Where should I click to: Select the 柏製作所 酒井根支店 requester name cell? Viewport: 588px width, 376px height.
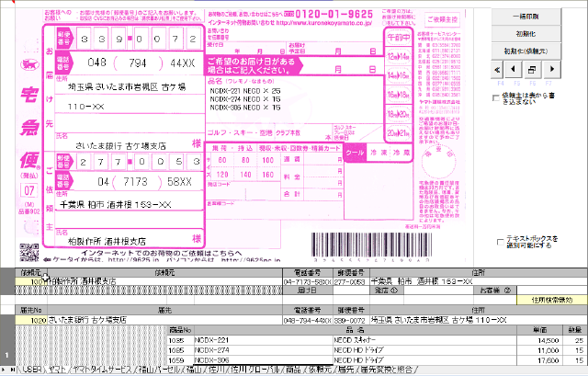click(x=165, y=281)
